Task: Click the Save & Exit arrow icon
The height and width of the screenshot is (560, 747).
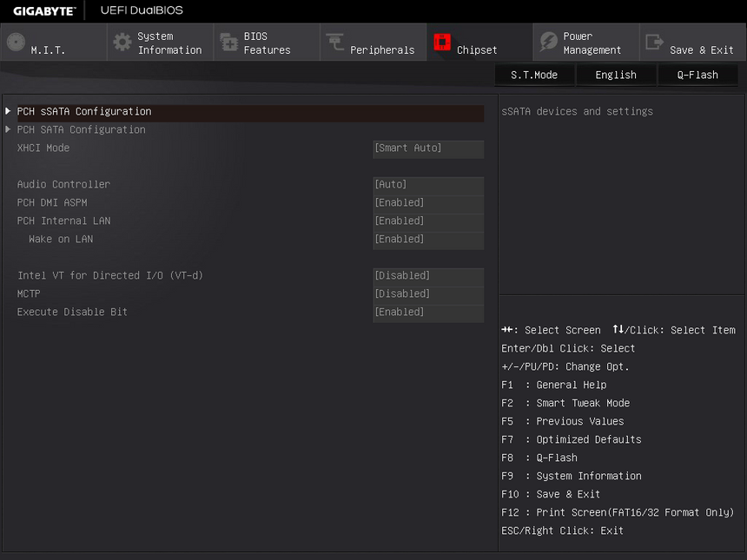Action: pyautogui.click(x=655, y=43)
